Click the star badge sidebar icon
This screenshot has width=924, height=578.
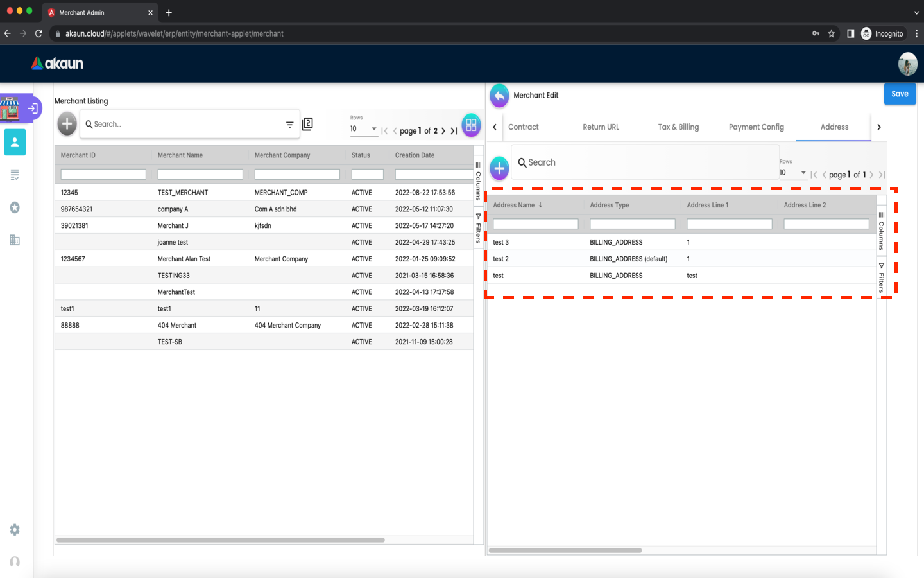pyautogui.click(x=15, y=207)
